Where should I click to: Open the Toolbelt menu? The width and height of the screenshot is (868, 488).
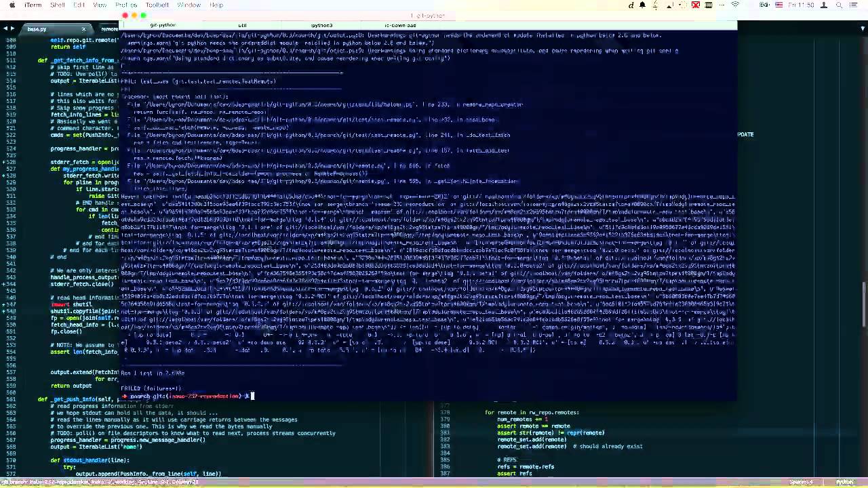(157, 5)
